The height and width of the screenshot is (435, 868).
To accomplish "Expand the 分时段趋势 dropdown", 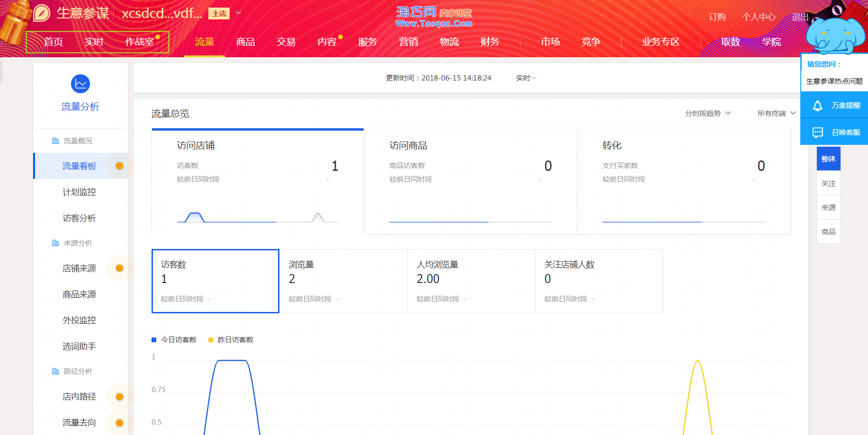I will [708, 114].
